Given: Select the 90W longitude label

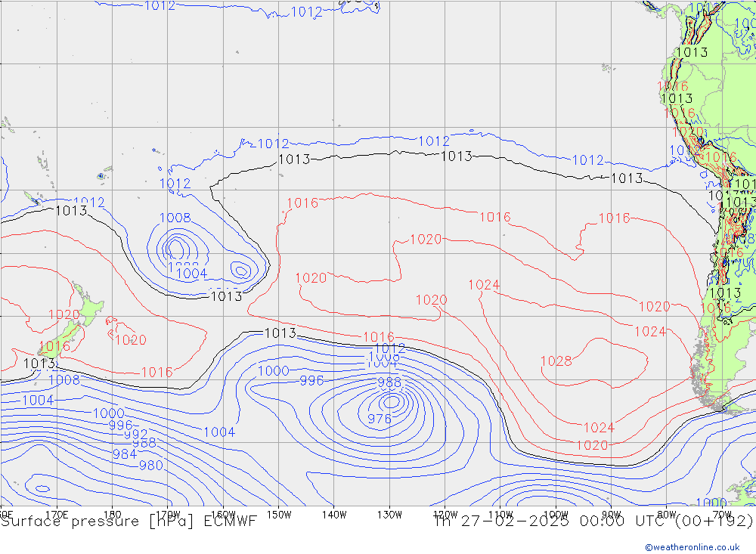Looking at the screenshot, I should (x=612, y=515).
